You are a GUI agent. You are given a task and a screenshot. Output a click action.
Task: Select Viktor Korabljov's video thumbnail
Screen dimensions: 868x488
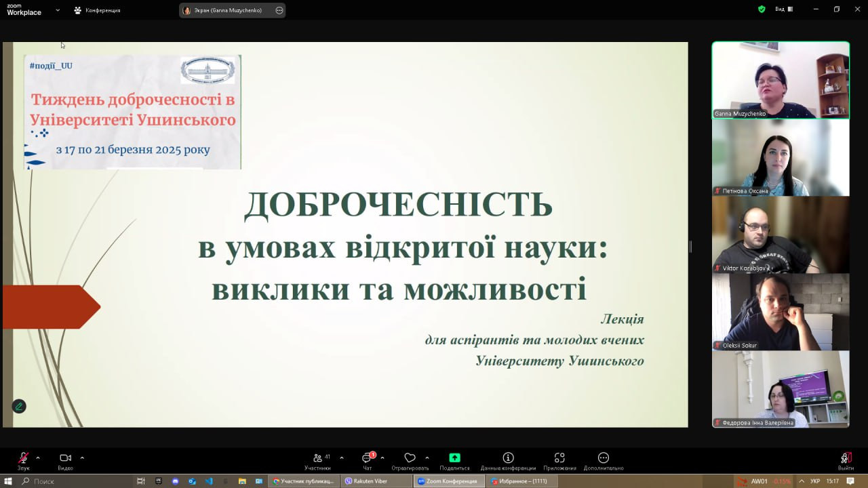click(x=781, y=235)
